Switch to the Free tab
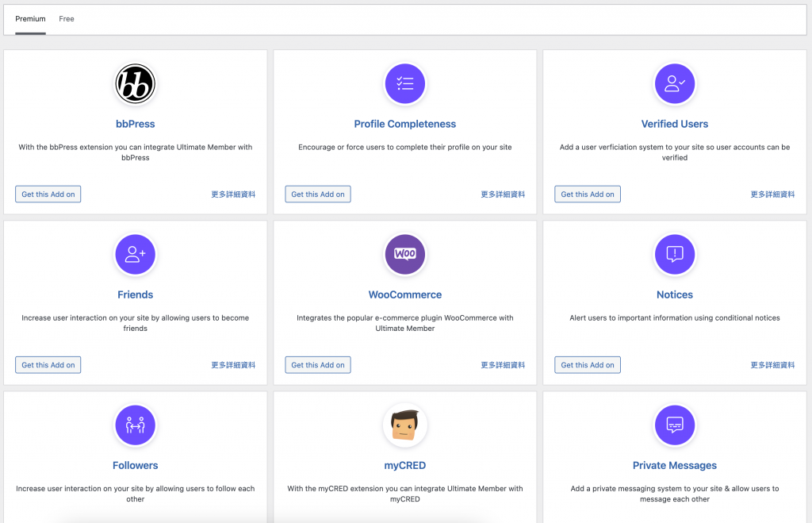 click(x=67, y=19)
